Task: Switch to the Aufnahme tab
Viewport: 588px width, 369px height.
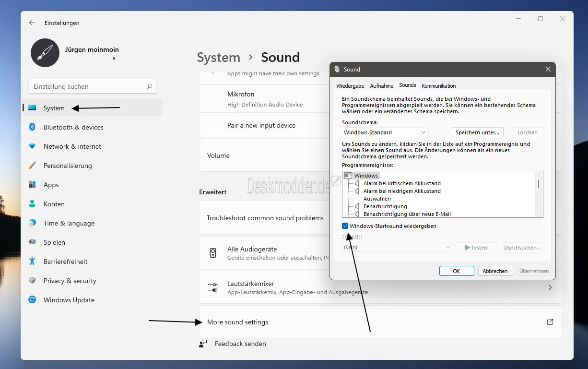Action: [x=382, y=86]
